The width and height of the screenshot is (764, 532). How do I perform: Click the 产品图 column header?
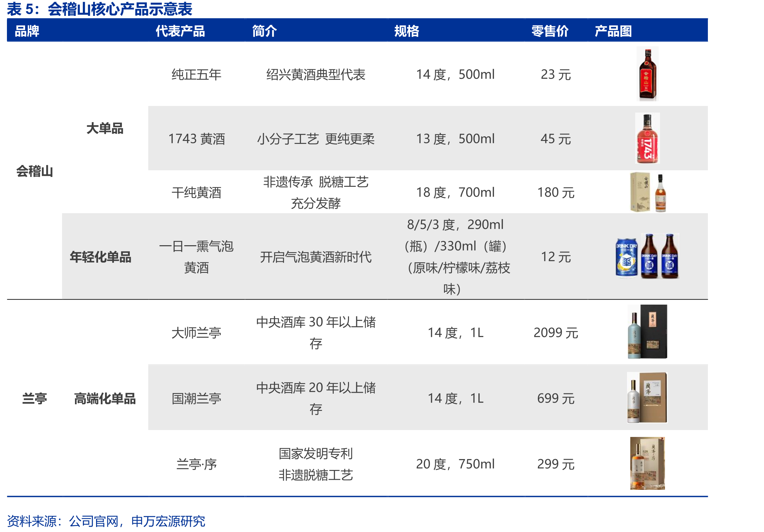[x=613, y=31]
